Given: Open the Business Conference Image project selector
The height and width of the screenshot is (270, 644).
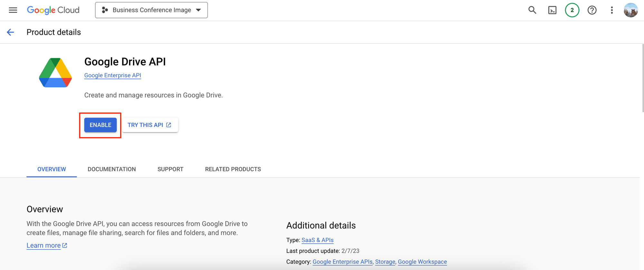Looking at the screenshot, I should point(151,10).
